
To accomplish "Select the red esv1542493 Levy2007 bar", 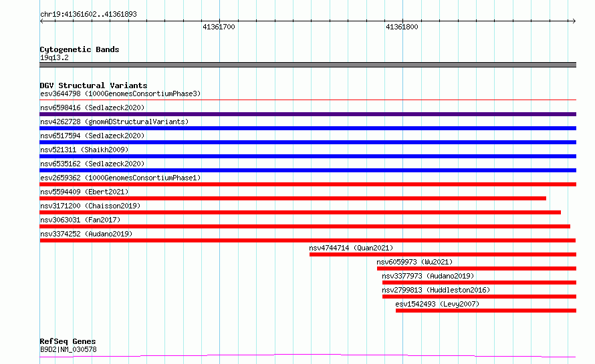I will point(486,311).
